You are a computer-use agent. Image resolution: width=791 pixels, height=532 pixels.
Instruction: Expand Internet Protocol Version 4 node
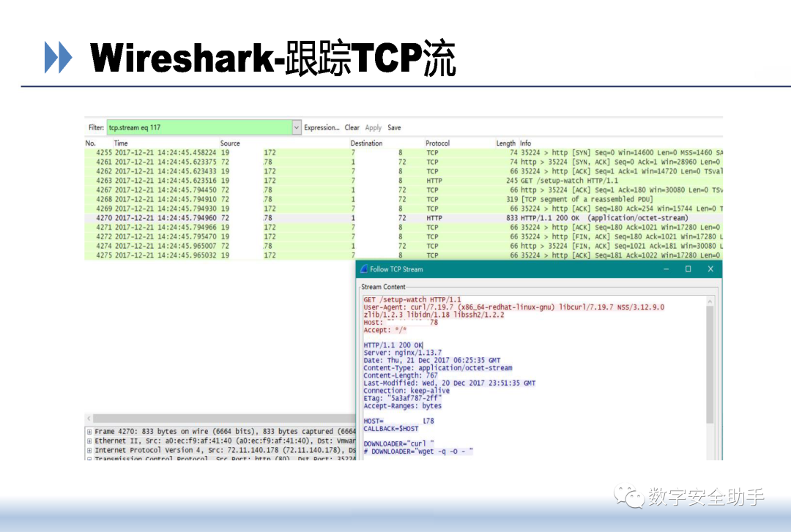(x=89, y=450)
